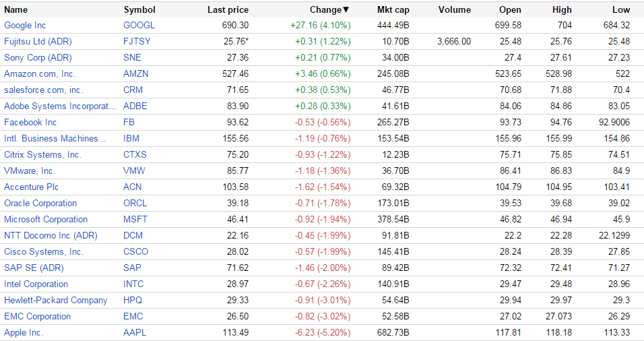Open the Facebook Inc company link
Viewport: 644px width, 341px height.
tap(30, 122)
